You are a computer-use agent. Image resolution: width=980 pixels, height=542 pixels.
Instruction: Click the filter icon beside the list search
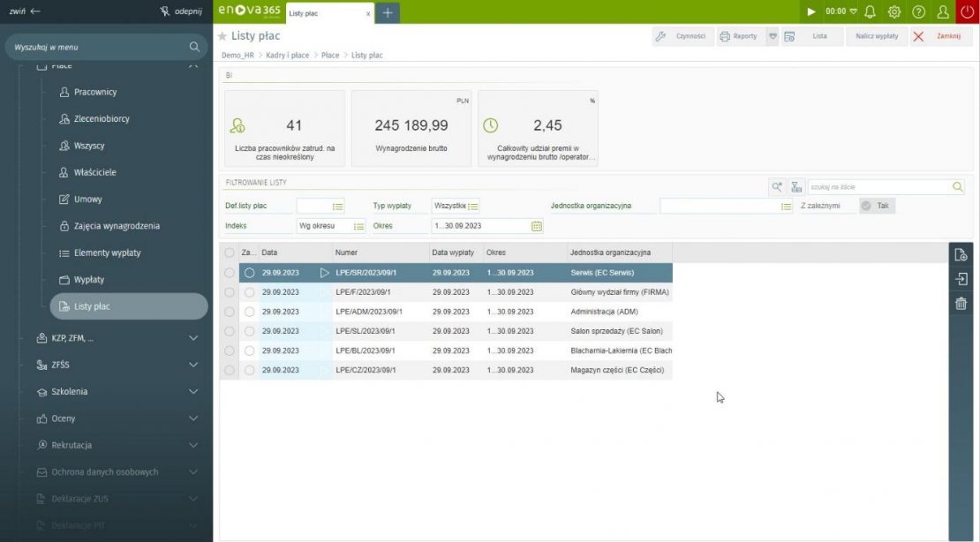(795, 187)
